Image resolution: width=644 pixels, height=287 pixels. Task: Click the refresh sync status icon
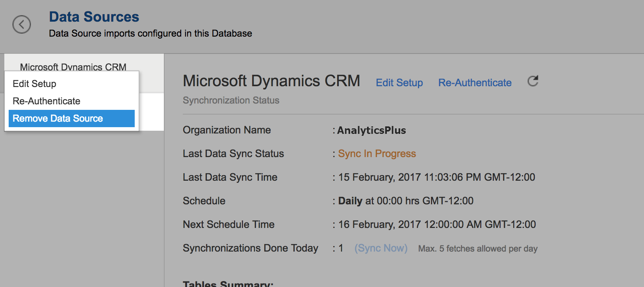533,81
